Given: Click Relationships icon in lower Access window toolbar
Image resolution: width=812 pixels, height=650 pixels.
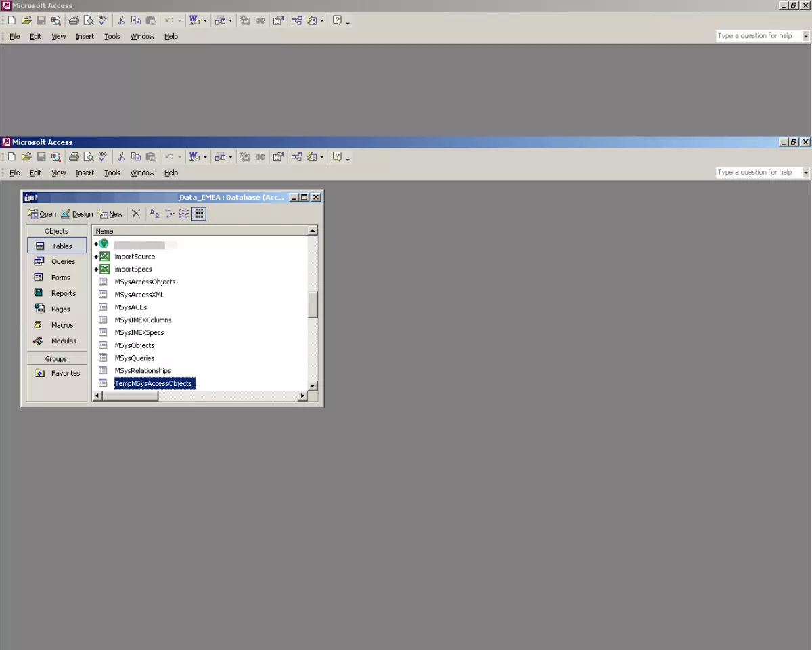Looking at the screenshot, I should coord(296,157).
